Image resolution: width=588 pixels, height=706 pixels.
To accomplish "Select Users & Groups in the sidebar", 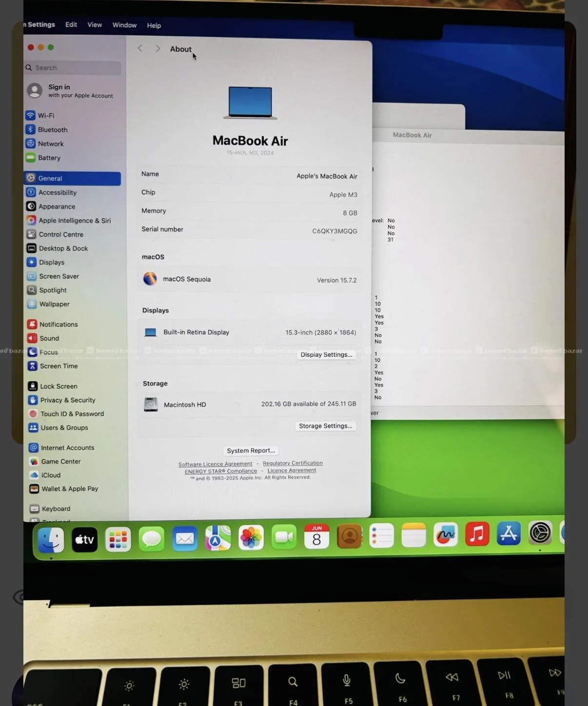I will coord(59,428).
